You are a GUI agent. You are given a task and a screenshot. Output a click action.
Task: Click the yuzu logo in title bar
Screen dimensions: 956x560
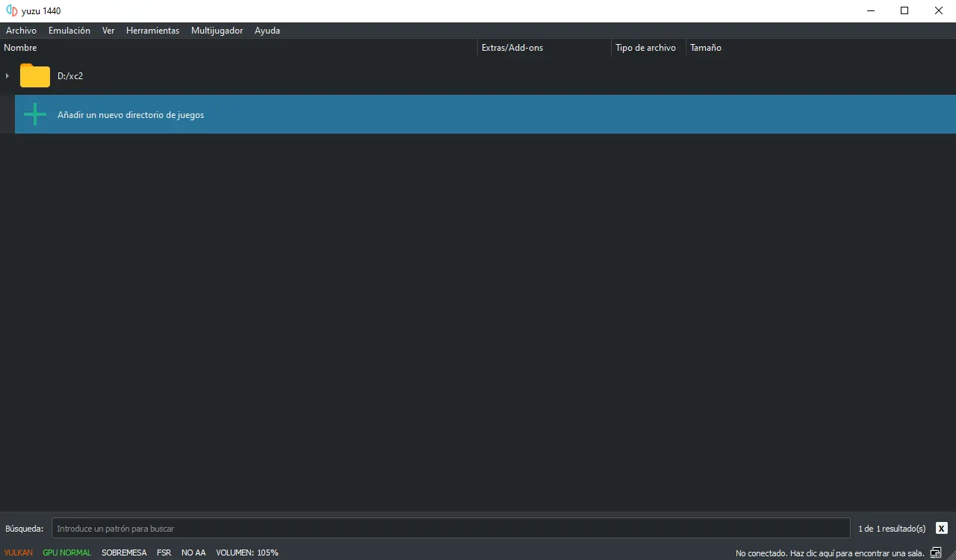pos(11,10)
